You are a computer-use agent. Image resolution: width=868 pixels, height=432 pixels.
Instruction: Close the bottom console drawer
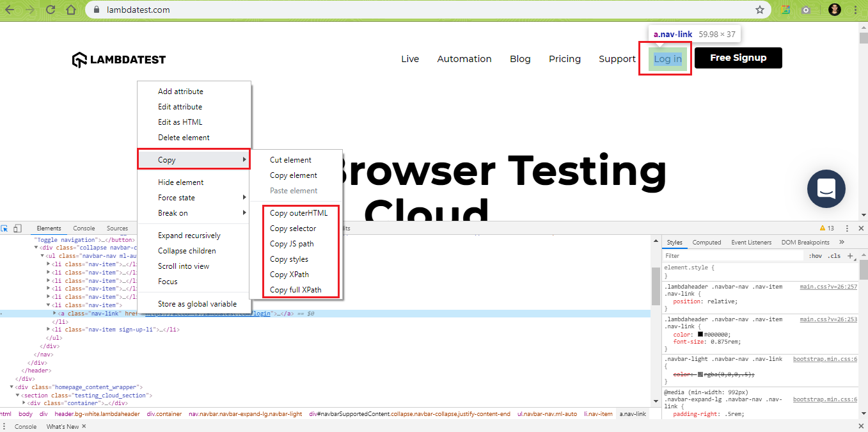tap(861, 426)
